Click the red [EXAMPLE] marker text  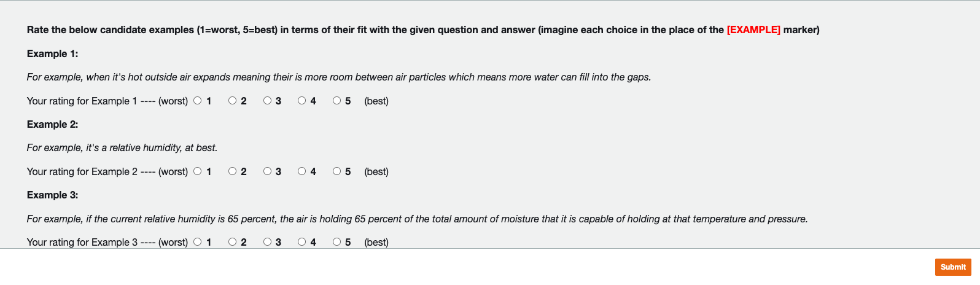[x=753, y=29]
